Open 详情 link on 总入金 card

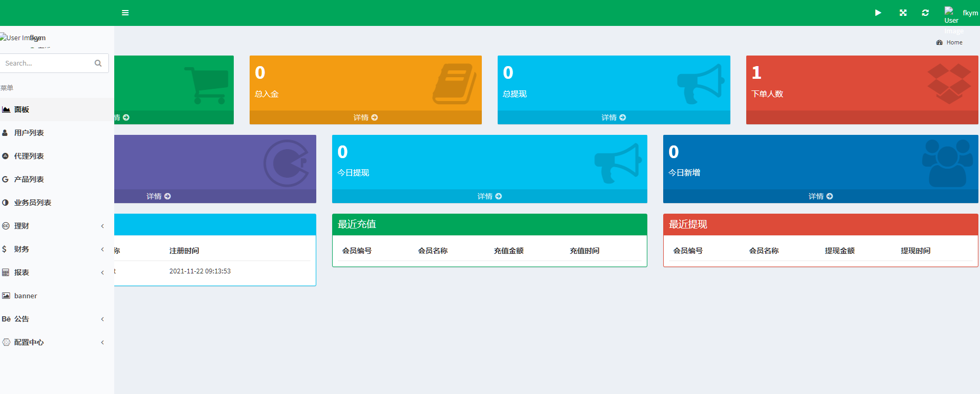(x=365, y=117)
